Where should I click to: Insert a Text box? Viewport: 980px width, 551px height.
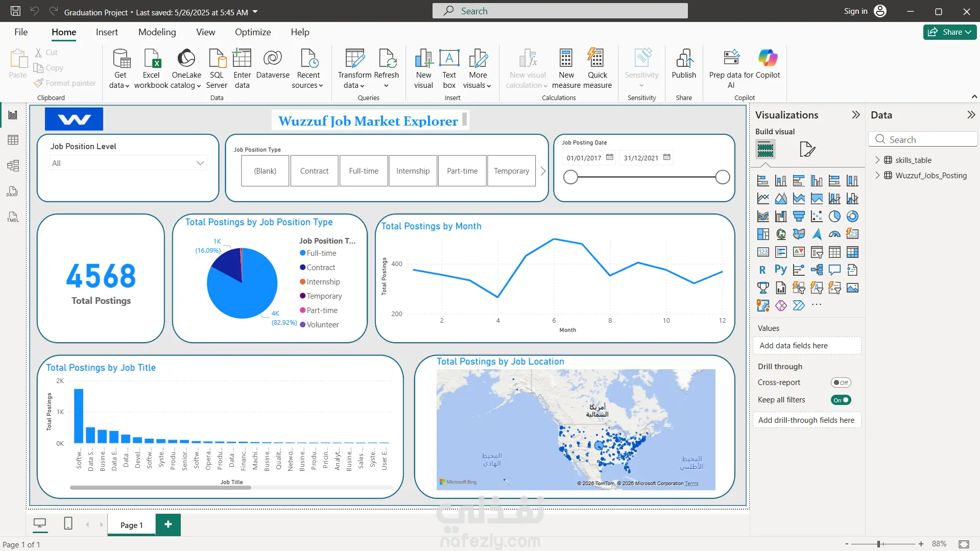(x=449, y=68)
